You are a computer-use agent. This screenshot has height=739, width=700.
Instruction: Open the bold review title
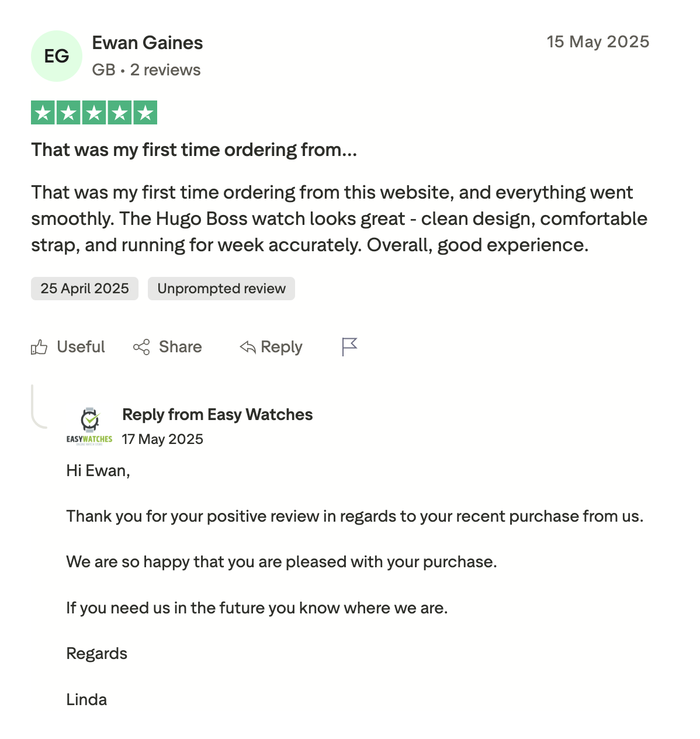[x=193, y=150]
